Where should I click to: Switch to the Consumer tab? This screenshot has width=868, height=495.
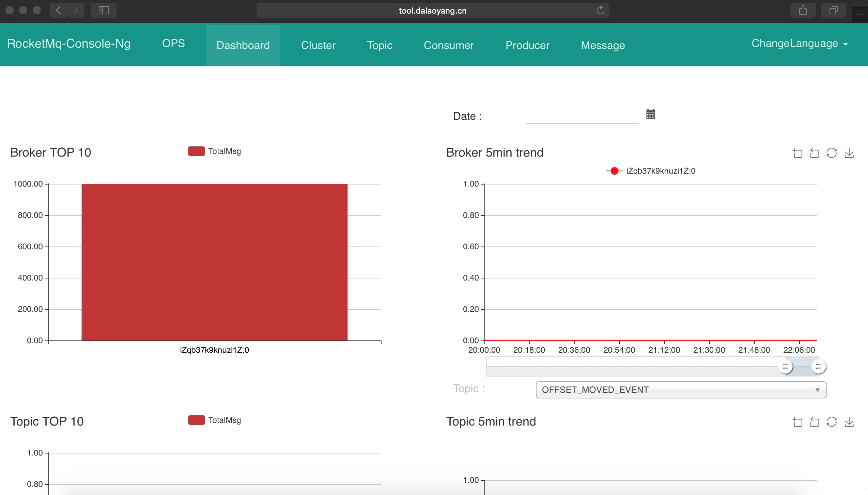point(449,45)
